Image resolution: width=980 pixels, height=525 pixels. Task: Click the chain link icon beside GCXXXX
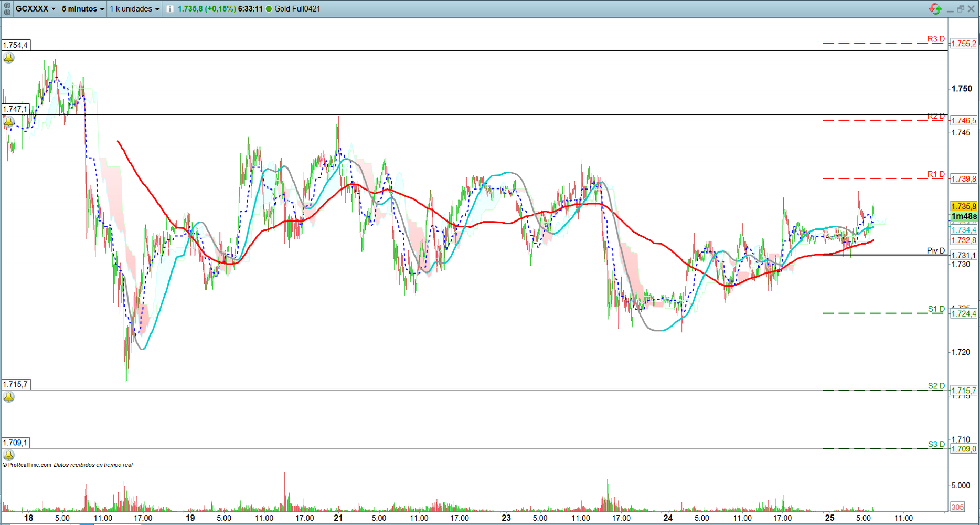tap(7, 9)
